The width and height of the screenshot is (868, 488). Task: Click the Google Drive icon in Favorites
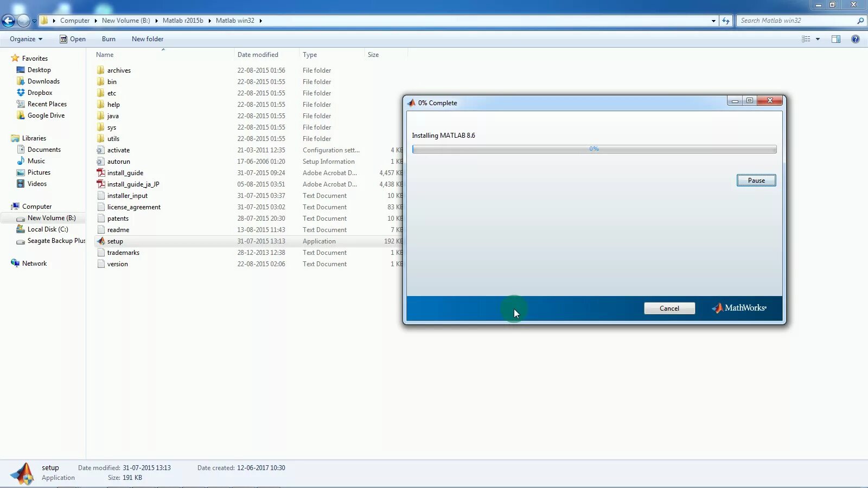[x=21, y=115]
